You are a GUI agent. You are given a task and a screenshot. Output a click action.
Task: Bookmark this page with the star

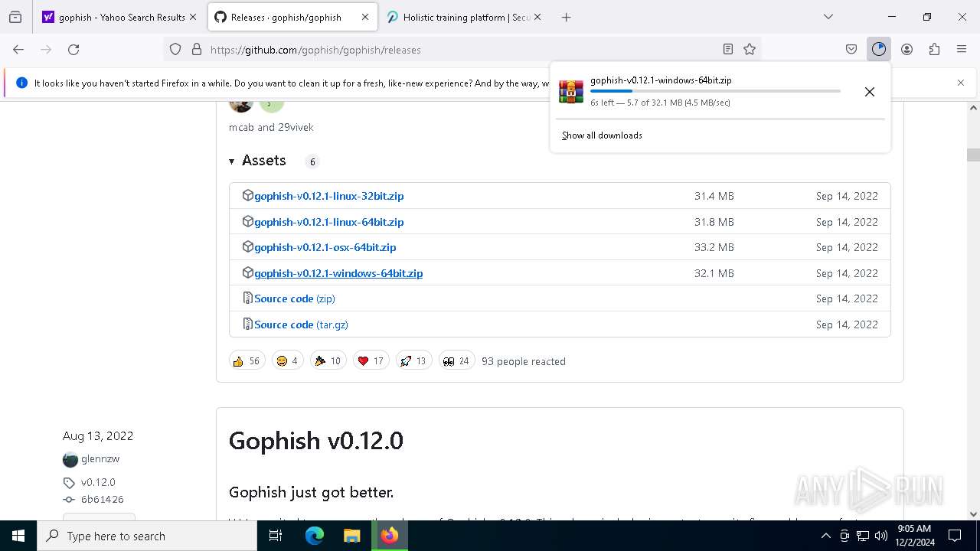pos(750,49)
